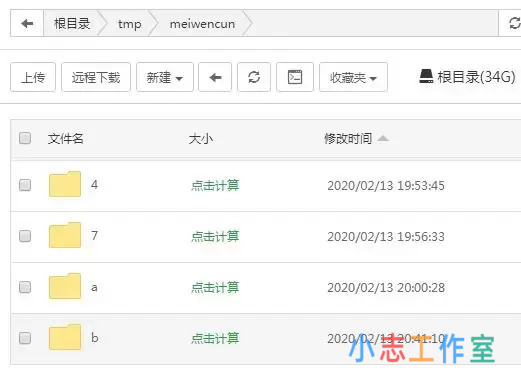Click folder name 7 text
The width and height of the screenshot is (521, 392).
click(x=94, y=235)
